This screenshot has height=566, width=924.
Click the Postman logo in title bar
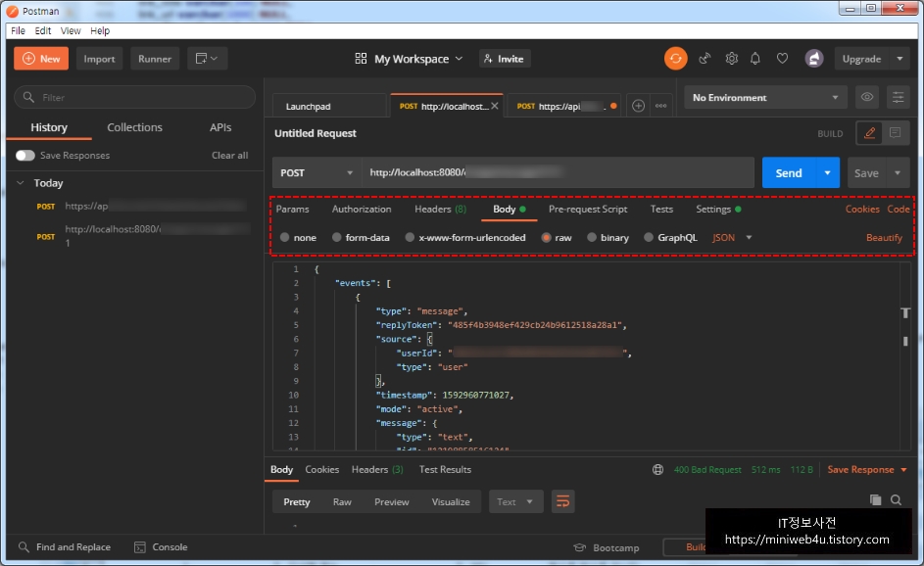[x=12, y=11]
